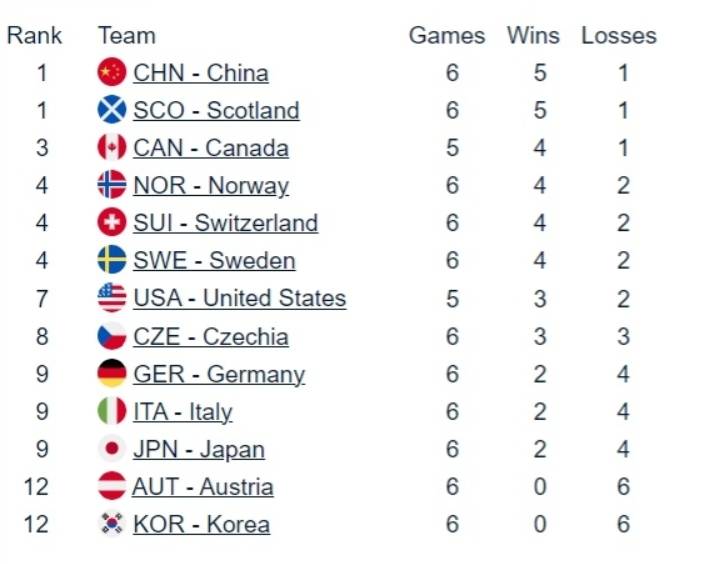Open the SCO - Scotland team link

click(216, 110)
